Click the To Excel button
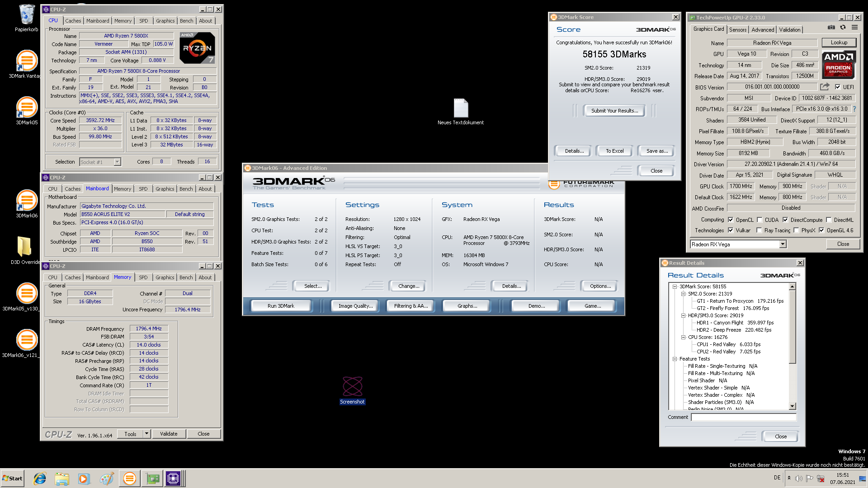The width and height of the screenshot is (868, 488). tap(614, 151)
